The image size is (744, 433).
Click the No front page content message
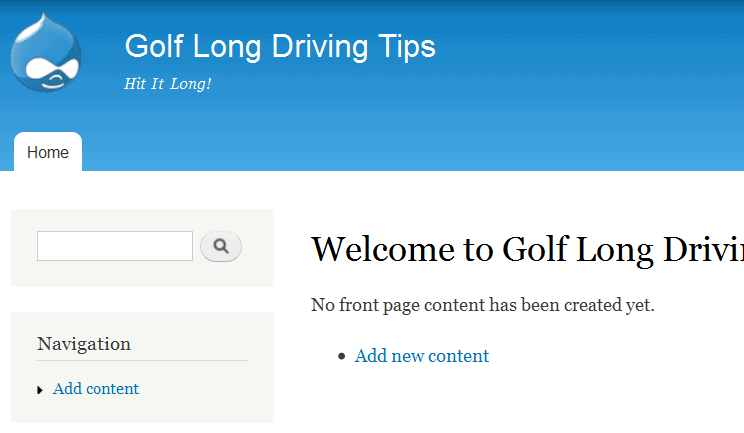pos(483,305)
